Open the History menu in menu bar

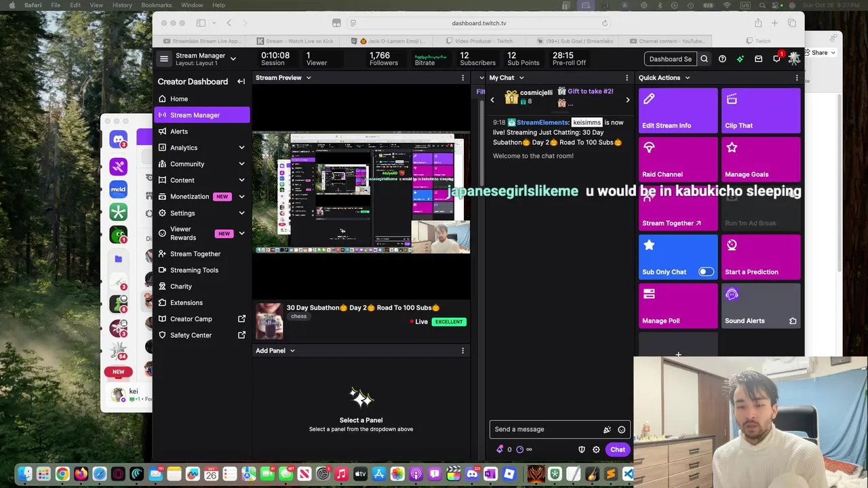tap(122, 5)
